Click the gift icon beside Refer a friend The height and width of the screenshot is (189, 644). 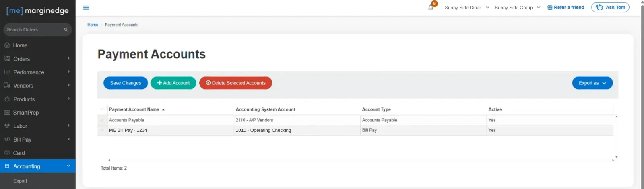(550, 7)
